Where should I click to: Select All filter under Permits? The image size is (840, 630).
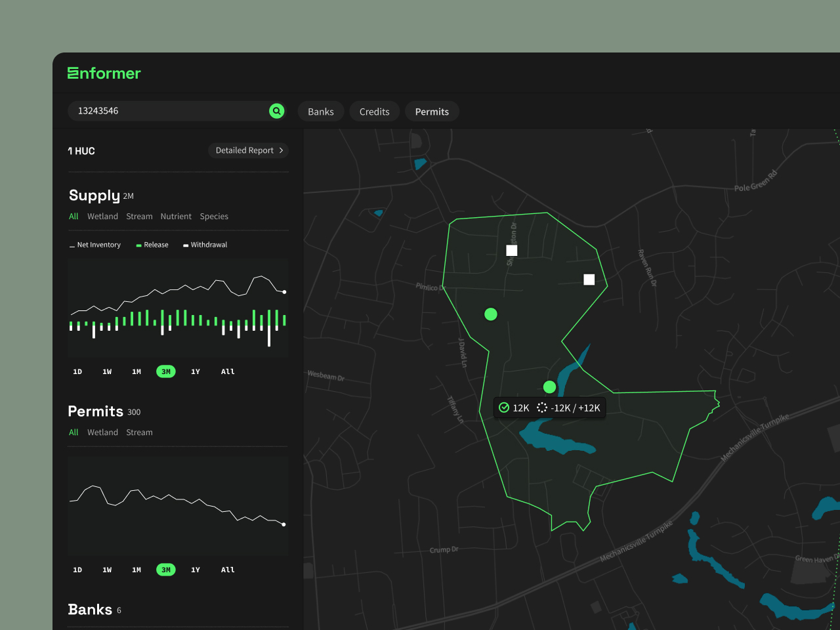pos(73,432)
